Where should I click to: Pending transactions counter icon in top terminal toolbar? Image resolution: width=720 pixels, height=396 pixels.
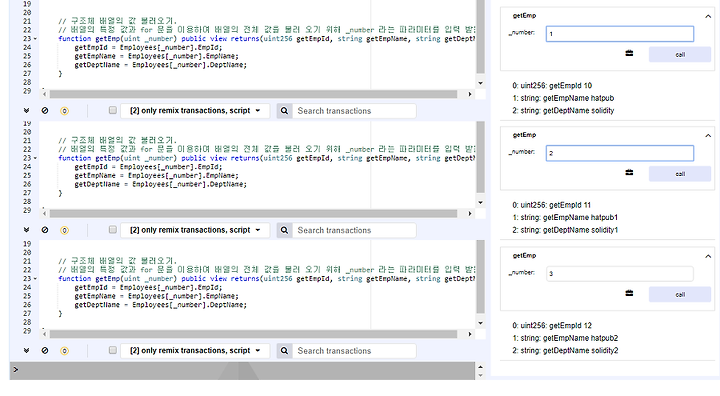point(64,111)
